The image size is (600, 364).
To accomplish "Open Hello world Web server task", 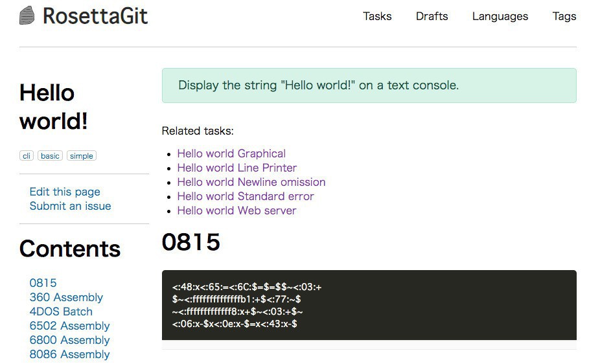I will pyautogui.click(x=237, y=210).
